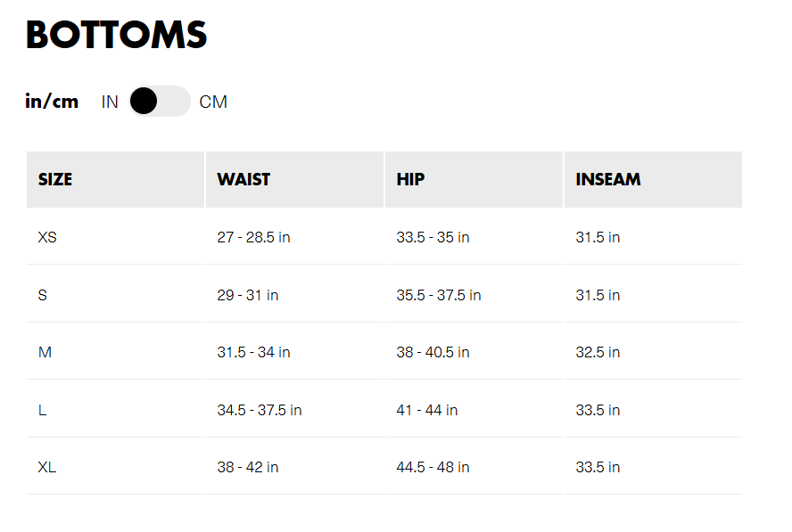
Task: Click hip value 33.5 - 35 in
Action: click(x=433, y=237)
